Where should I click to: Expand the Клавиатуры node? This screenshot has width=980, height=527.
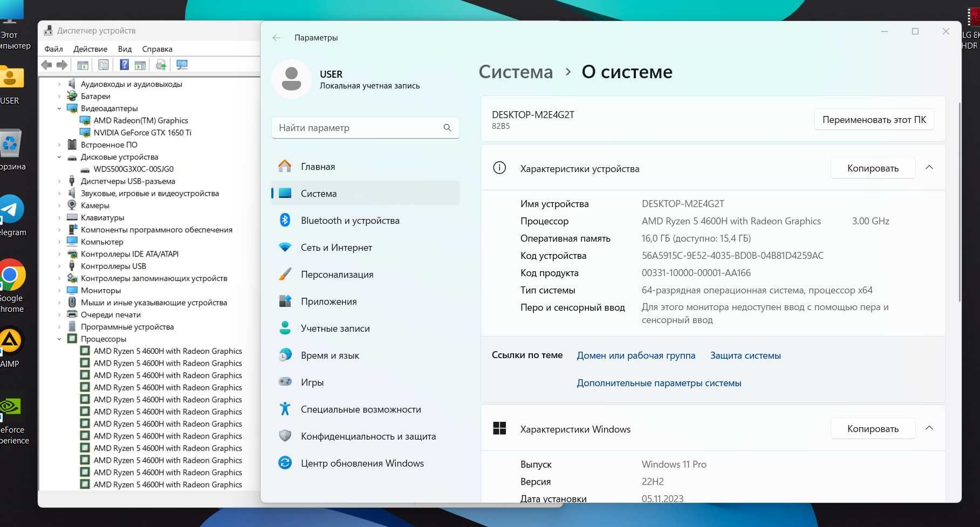tap(59, 217)
